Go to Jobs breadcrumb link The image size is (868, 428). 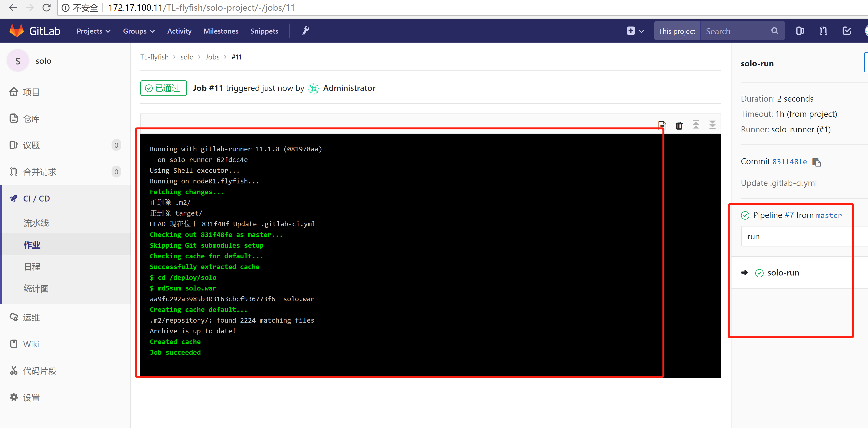(x=212, y=57)
